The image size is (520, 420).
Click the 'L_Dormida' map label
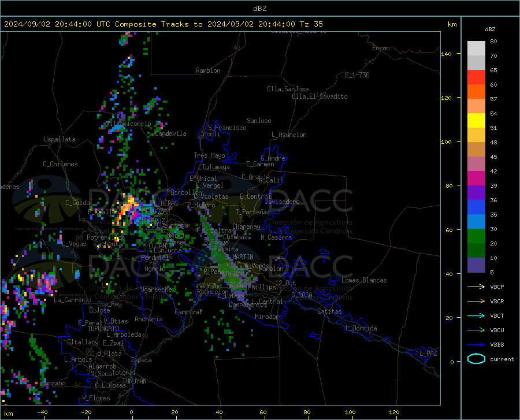click(x=361, y=328)
